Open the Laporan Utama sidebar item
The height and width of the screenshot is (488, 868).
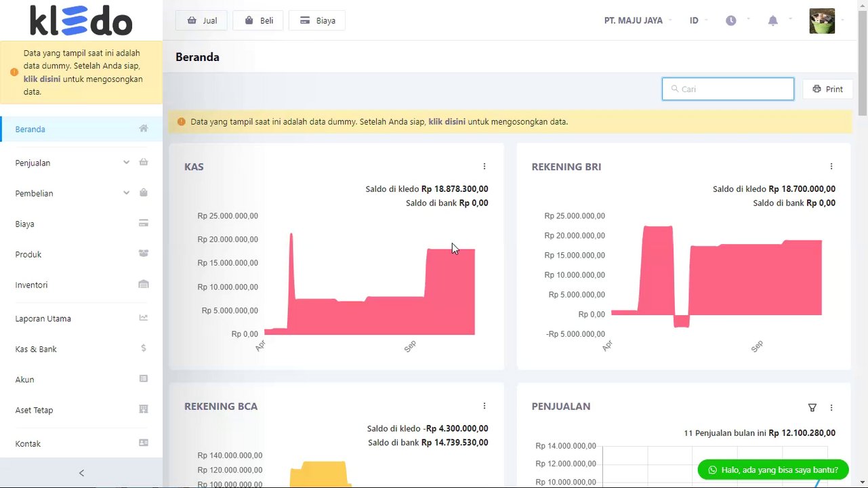tap(81, 319)
